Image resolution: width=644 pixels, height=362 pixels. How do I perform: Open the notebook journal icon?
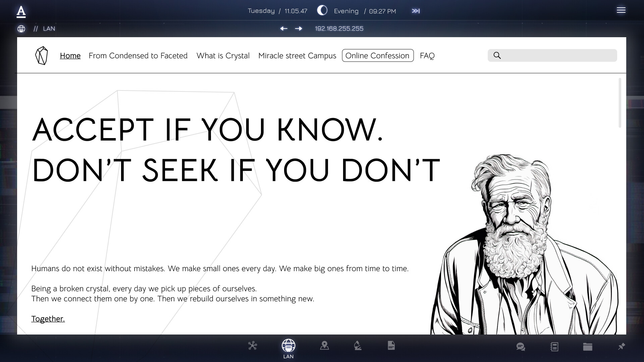(x=554, y=347)
